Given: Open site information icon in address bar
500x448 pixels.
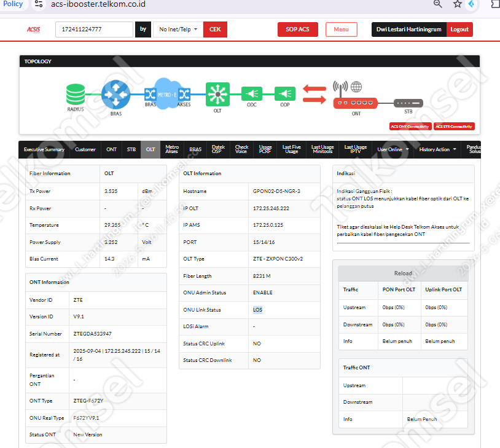Looking at the screenshot, I should pyautogui.click(x=39, y=4).
